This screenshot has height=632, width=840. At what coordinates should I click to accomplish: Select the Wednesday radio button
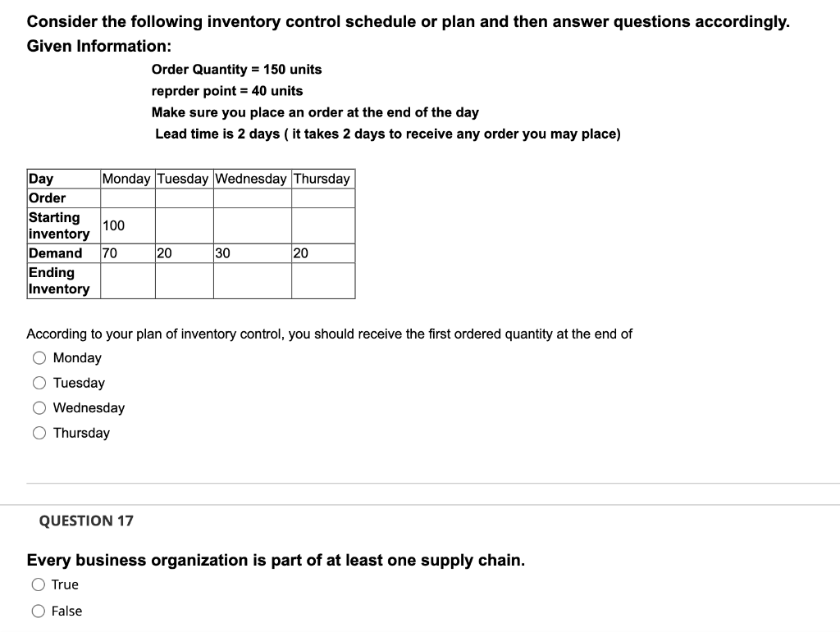39,407
